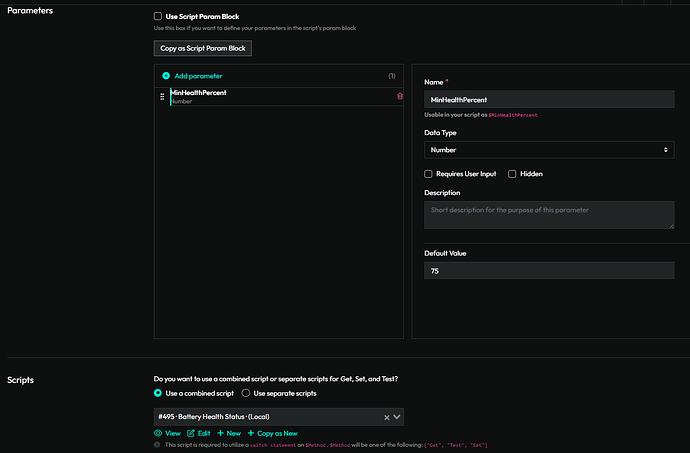
Task: Click into the Name text field
Action: click(x=548, y=99)
